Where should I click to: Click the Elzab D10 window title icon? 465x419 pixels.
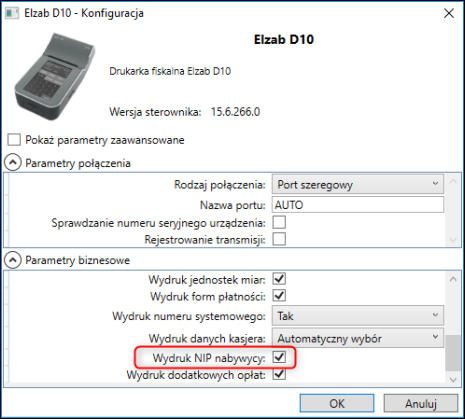click(12, 13)
